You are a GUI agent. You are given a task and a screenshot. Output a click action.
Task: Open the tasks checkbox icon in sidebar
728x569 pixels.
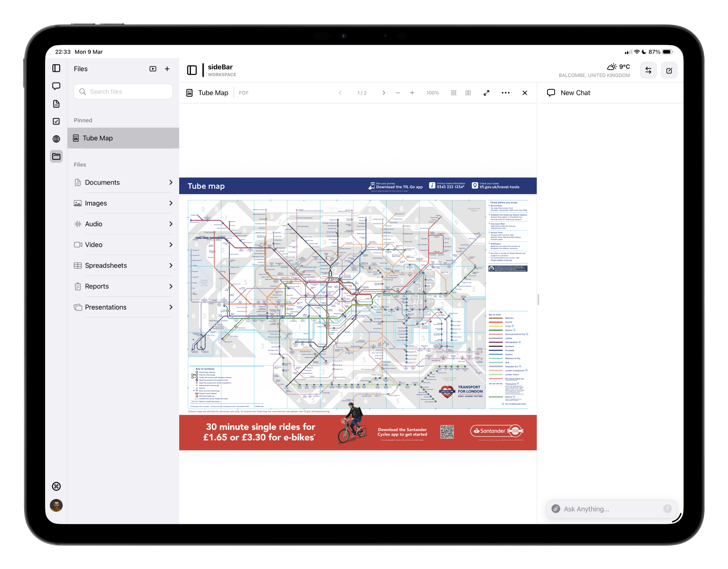tap(56, 121)
